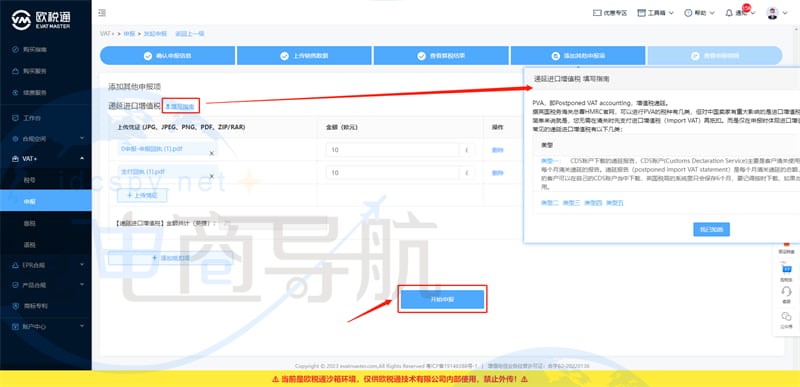Click the 工具箱 toolbox icon

(x=641, y=13)
